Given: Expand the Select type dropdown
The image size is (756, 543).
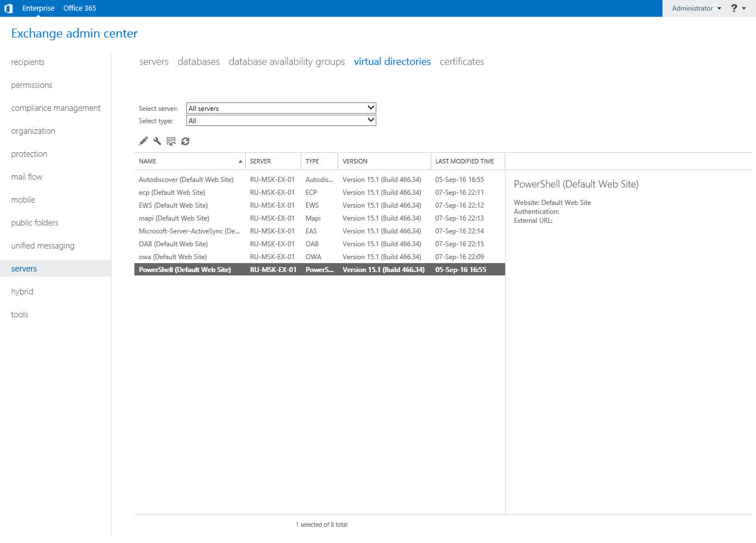Looking at the screenshot, I should (x=281, y=120).
